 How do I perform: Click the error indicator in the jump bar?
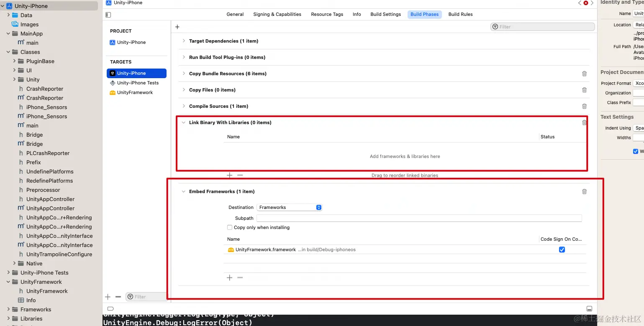click(x=585, y=3)
